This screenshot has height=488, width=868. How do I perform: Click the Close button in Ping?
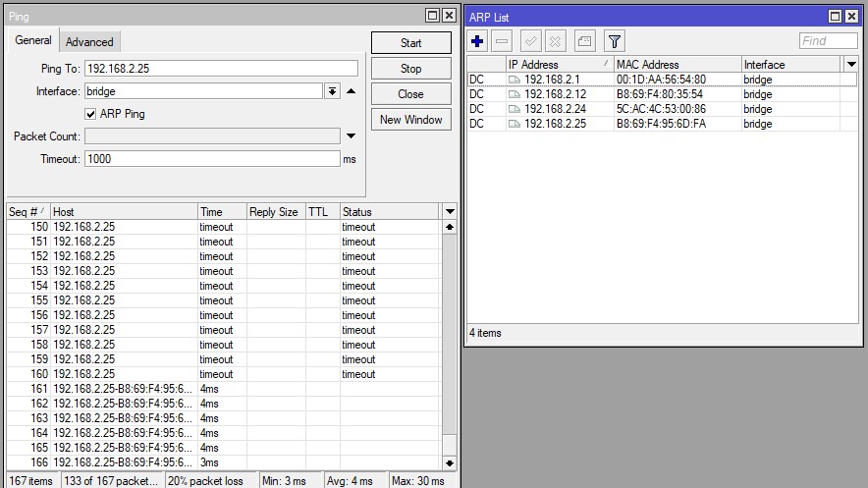click(x=410, y=94)
